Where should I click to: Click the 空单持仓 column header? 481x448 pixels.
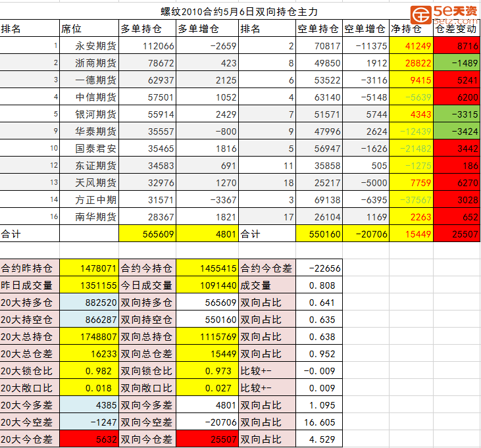[x=319, y=28]
